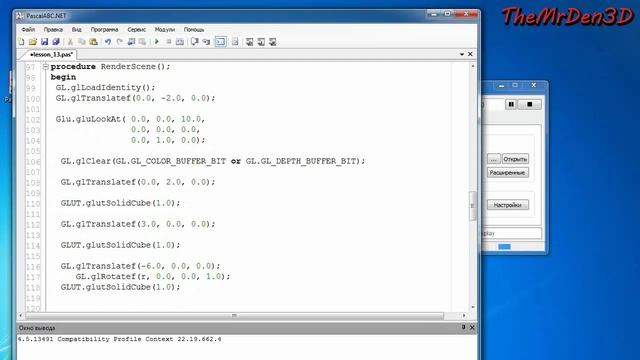Click the 'begin' keyword on line 98
640x360 pixels.
pyautogui.click(x=63, y=77)
